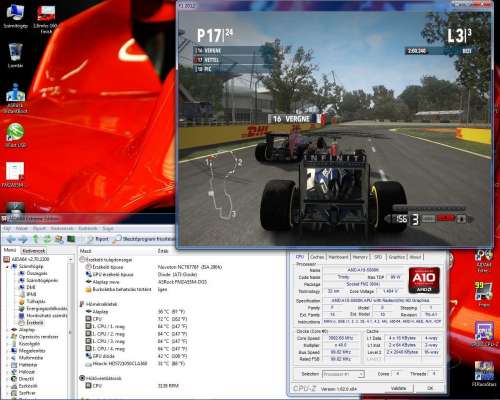Click the green refresh icon in AIDA64 toolbar

pos(47,239)
